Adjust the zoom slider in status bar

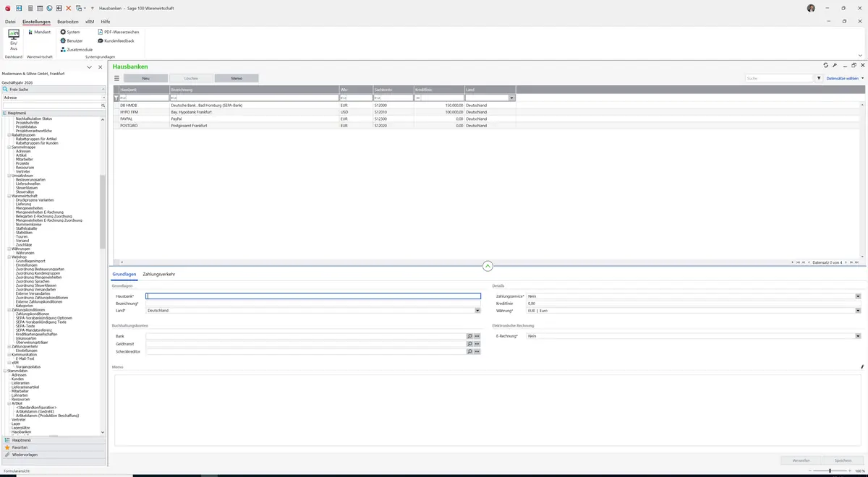coord(830,470)
